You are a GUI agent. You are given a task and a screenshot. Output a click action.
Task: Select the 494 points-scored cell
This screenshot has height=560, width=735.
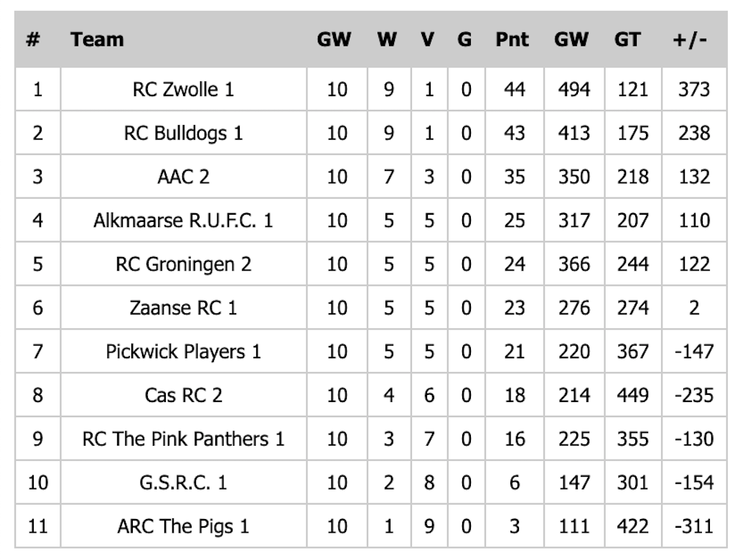[x=574, y=90]
